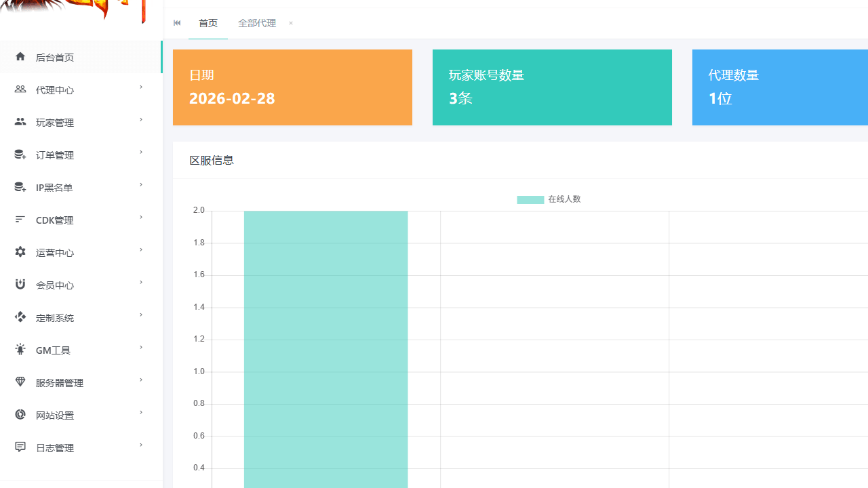Select the 代理中心 agent center icon
This screenshot has height=488, width=868.
point(20,89)
